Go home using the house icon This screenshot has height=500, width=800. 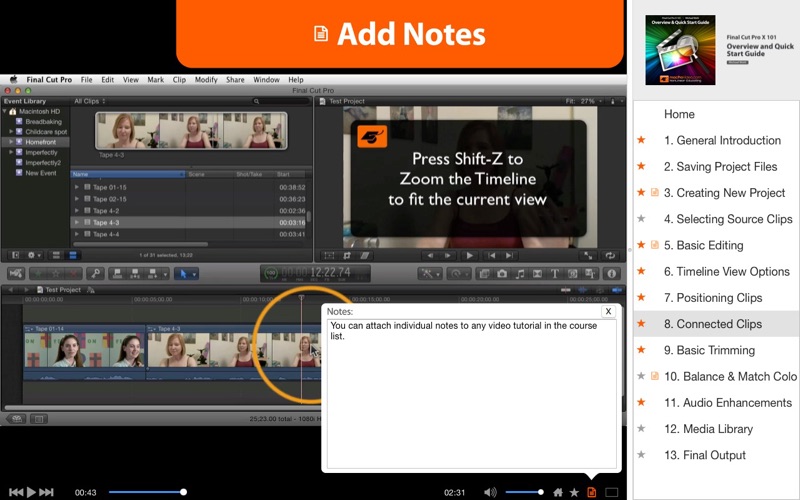coord(558,492)
